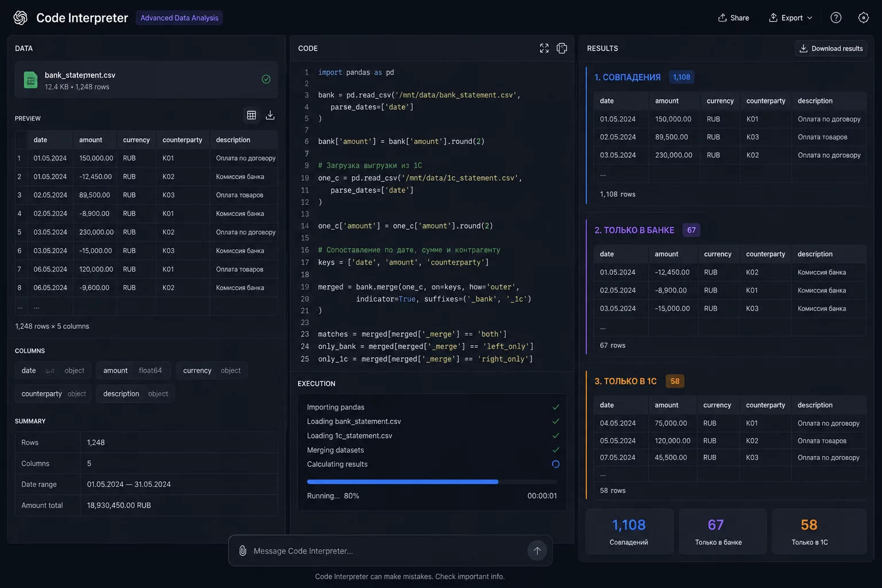Open the help question mark icon
The image size is (882, 588).
point(836,18)
